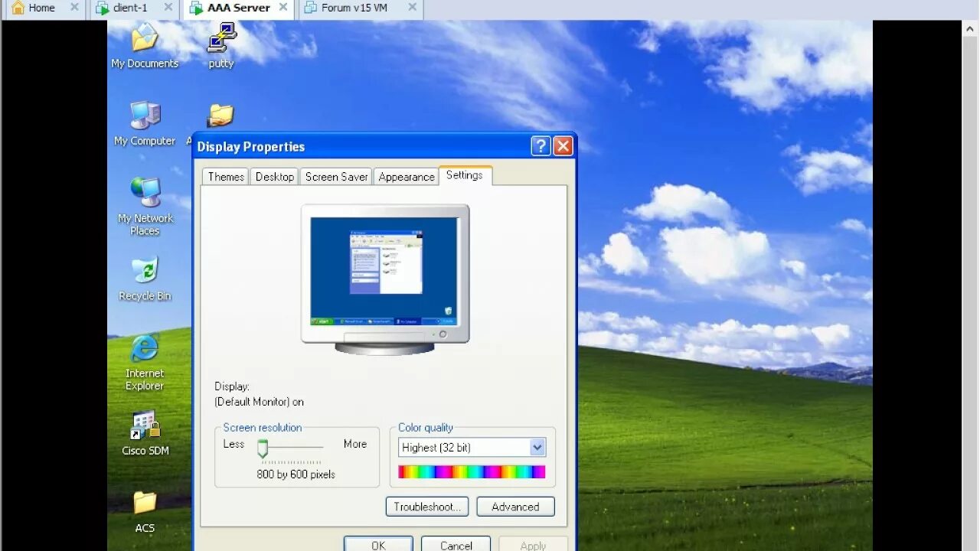Image resolution: width=980 pixels, height=551 pixels.
Task: Close the Home tab
Action: (74, 7)
